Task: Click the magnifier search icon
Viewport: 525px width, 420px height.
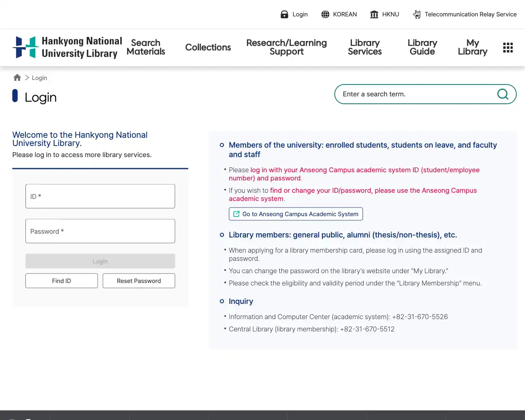Action: [503, 94]
